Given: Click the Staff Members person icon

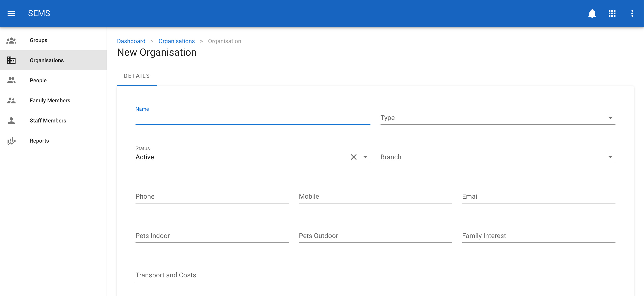Looking at the screenshot, I should tap(11, 121).
